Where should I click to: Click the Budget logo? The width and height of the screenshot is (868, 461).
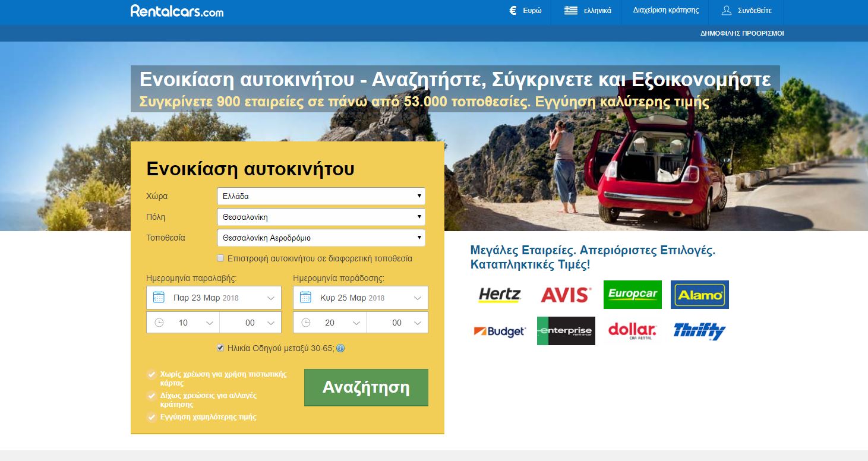pyautogui.click(x=500, y=331)
